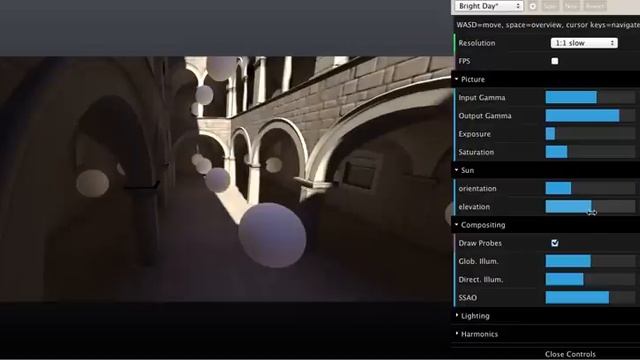Click the Input Gamma slider
The image size is (640, 360).
tap(590, 98)
